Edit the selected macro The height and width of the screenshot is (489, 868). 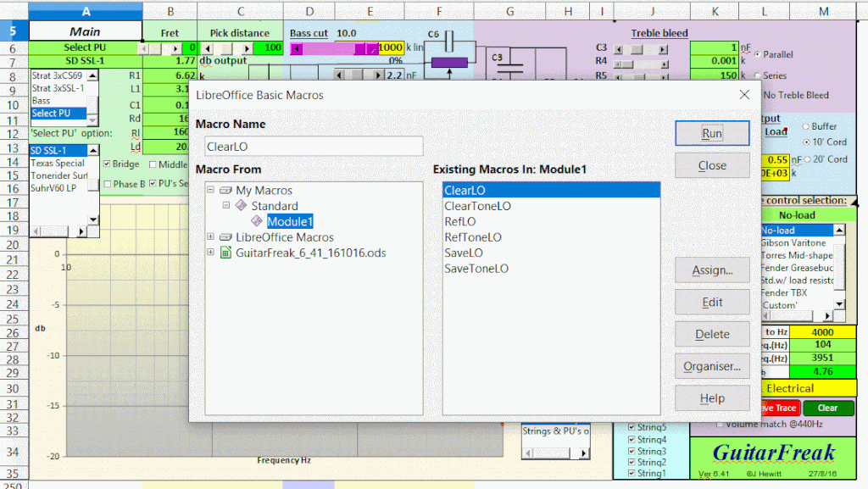click(x=712, y=302)
